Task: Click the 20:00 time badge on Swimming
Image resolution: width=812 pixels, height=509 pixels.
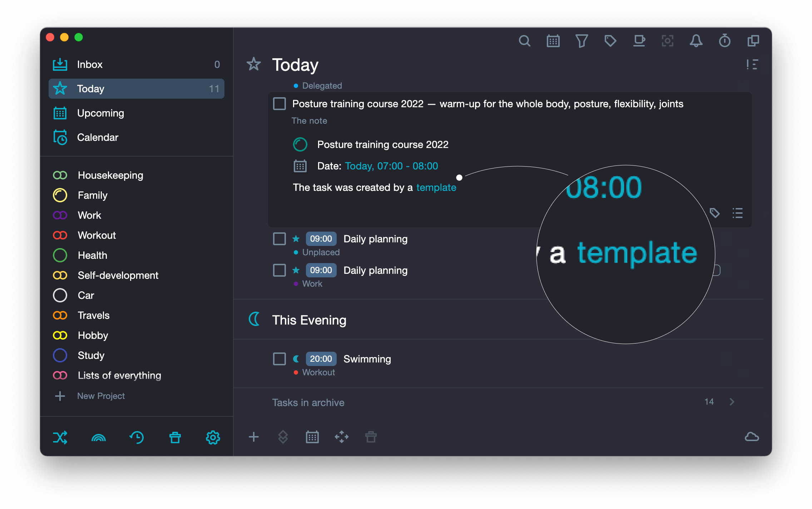Action: [x=321, y=359]
